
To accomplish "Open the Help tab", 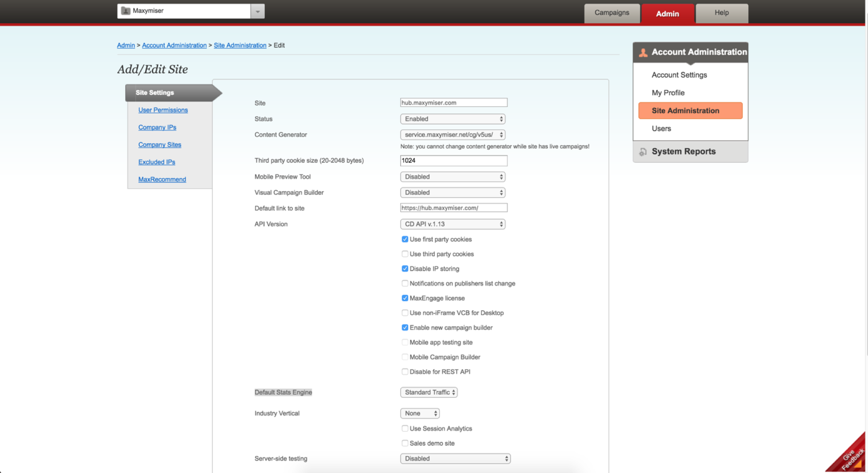I will click(x=722, y=13).
